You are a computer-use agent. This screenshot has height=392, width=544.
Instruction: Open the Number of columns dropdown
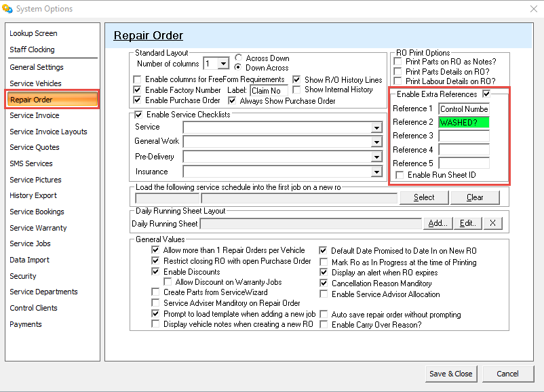pyautogui.click(x=223, y=64)
